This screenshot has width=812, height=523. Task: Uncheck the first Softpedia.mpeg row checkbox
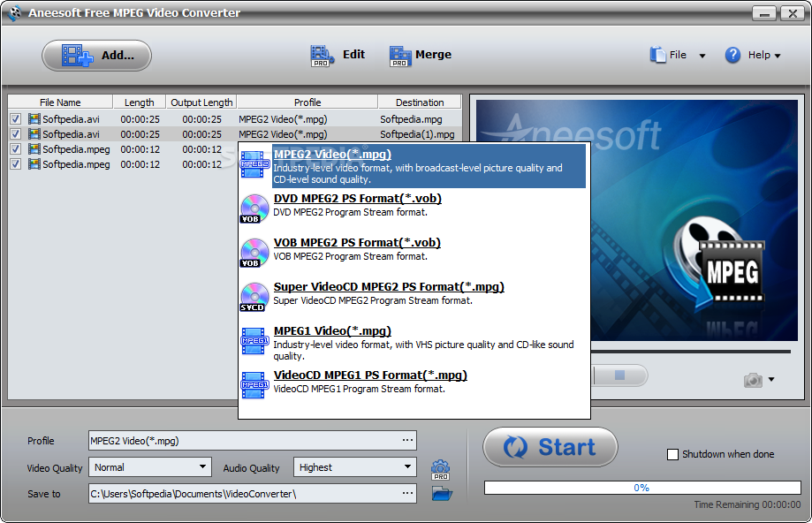tap(16, 149)
